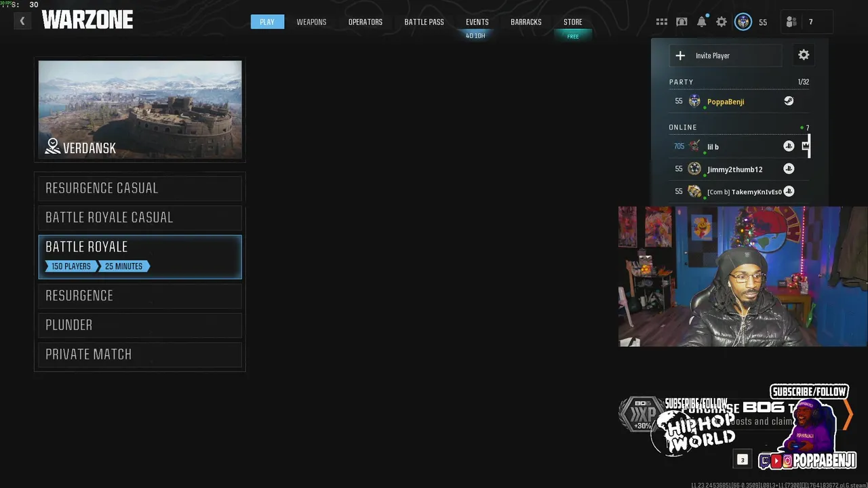Open the headset voice channels icon
The width and height of the screenshot is (868, 488).
click(682, 22)
